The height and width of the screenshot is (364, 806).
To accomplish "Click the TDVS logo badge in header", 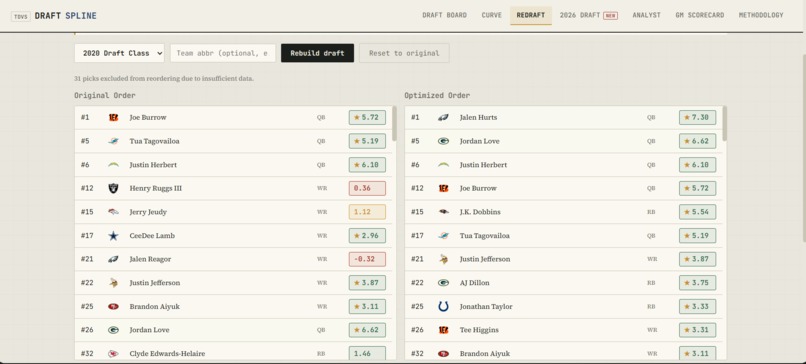I will [x=21, y=16].
